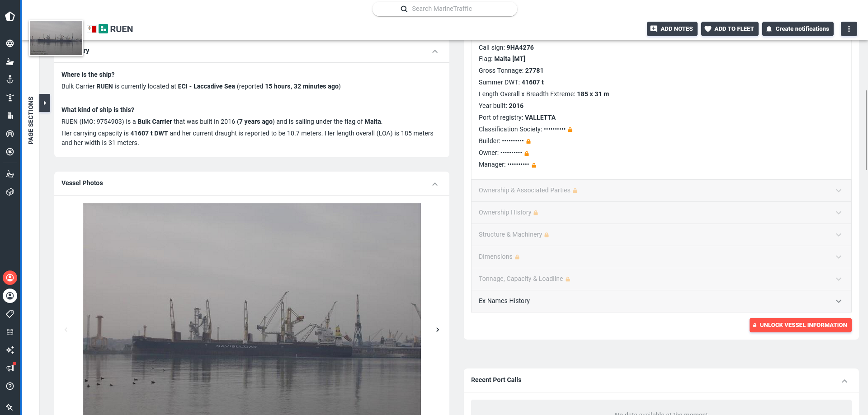
Task: Click the page vertical scrollbar
Action: [x=866, y=130]
